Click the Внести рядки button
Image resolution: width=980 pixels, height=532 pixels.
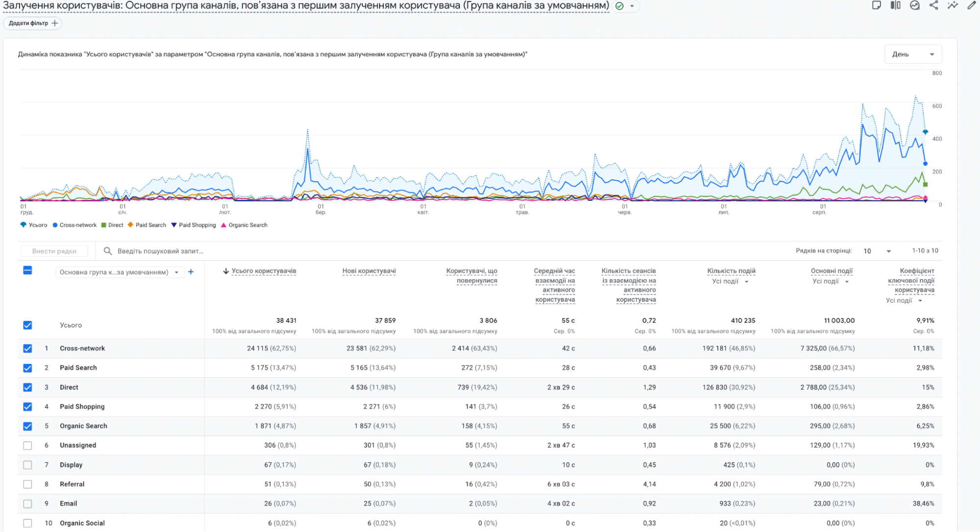click(54, 251)
